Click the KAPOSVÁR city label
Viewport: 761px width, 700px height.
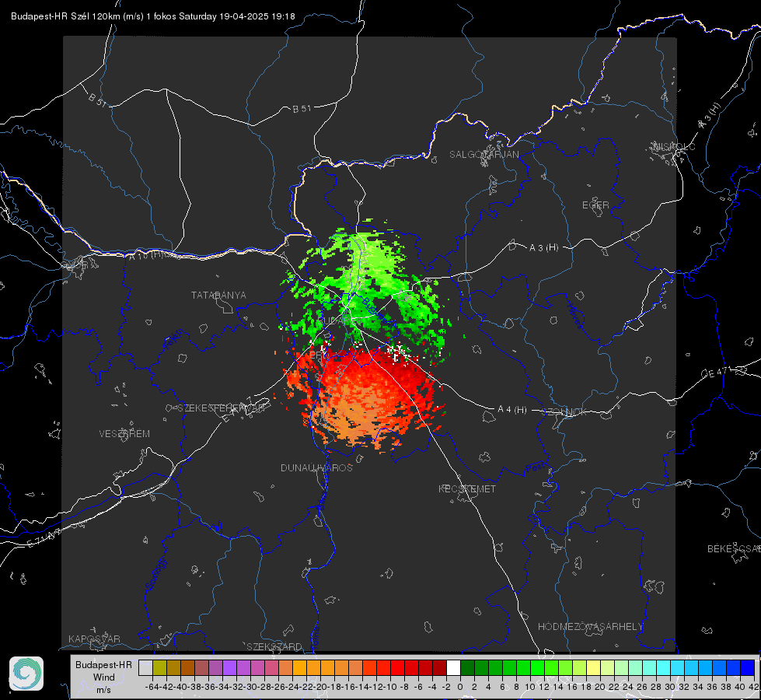pos(94,639)
